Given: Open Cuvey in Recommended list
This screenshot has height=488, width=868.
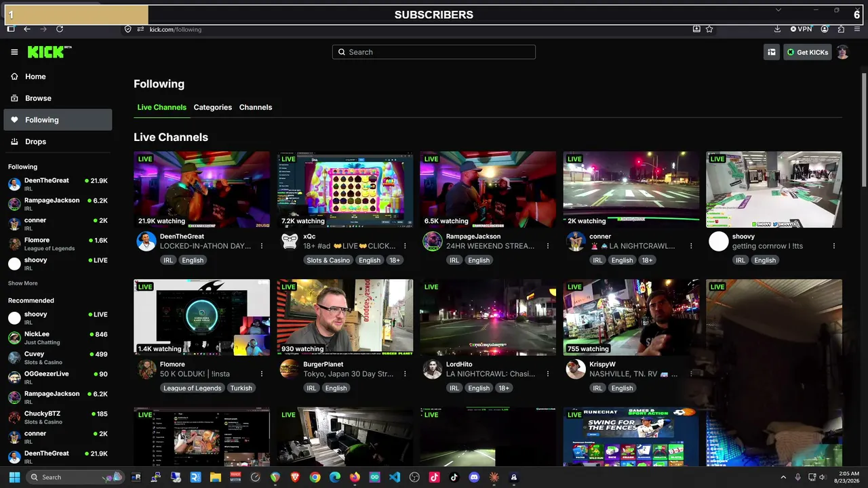Looking at the screenshot, I should coord(58,357).
